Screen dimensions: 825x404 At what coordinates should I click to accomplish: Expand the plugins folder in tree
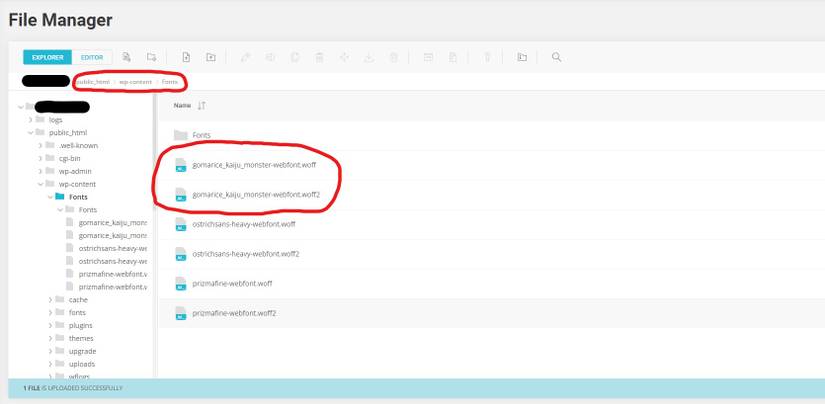click(x=51, y=326)
